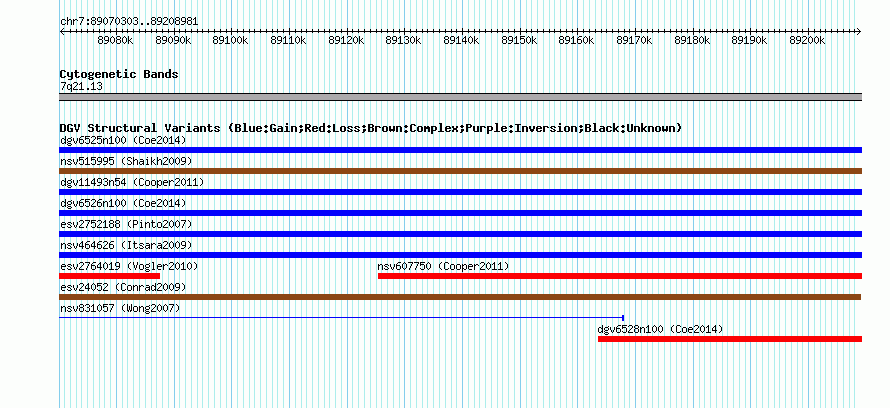Image resolution: width=890 pixels, height=408 pixels.
Task: Select the blue bar under dgv6525n100
Action: pyautogui.click(x=460, y=150)
